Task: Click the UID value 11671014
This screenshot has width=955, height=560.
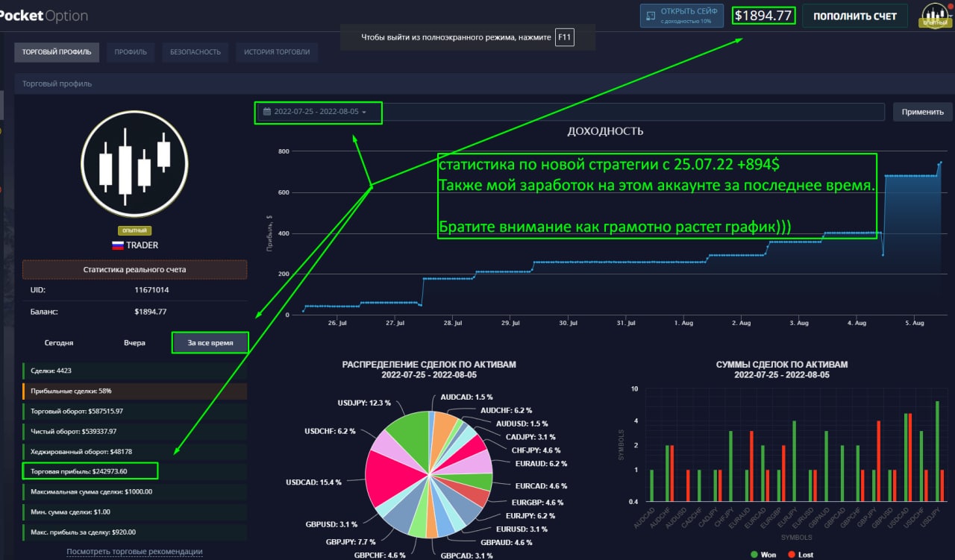Action: tap(151, 289)
